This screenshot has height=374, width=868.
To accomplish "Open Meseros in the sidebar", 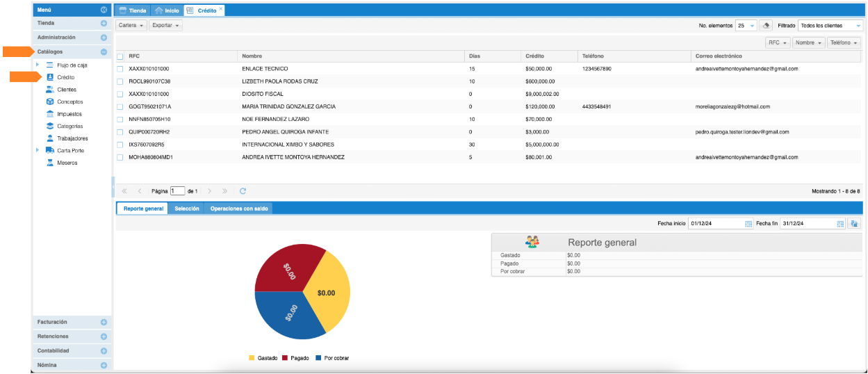I will pos(67,163).
